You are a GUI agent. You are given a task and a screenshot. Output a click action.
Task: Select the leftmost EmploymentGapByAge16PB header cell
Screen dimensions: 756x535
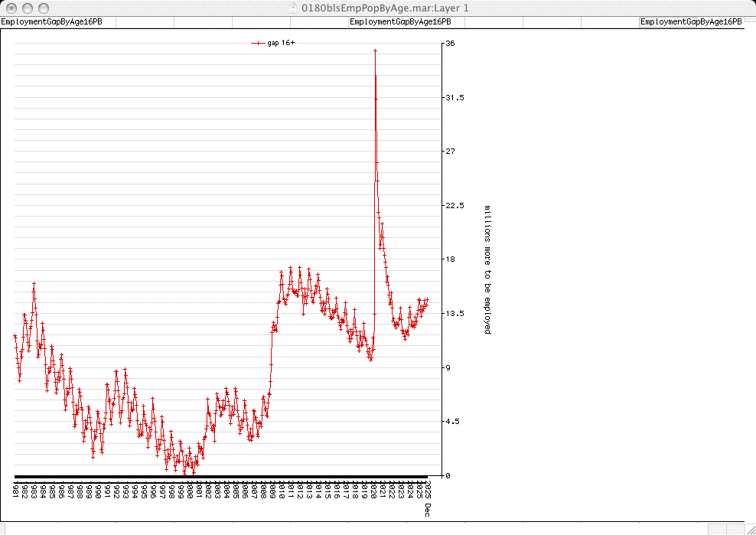pyautogui.click(x=57, y=22)
